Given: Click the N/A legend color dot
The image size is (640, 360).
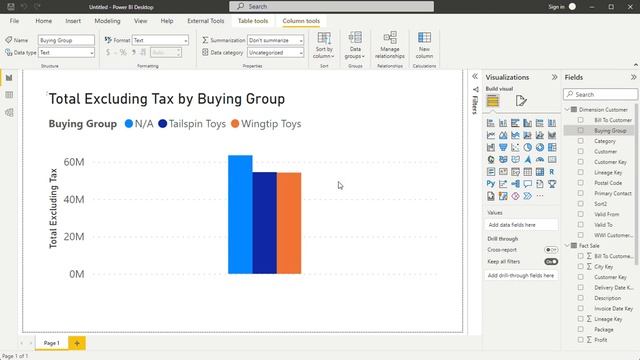Looking at the screenshot, I should [129, 124].
